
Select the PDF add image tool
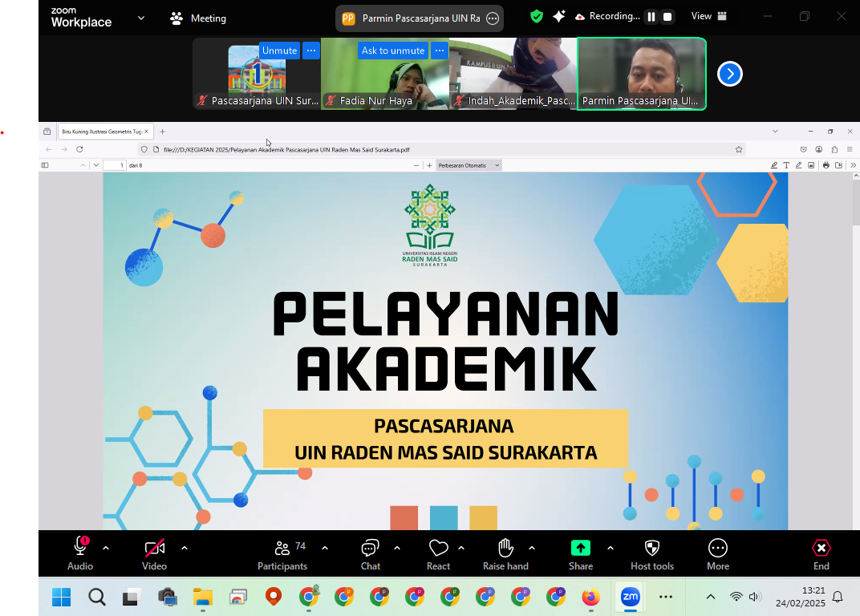point(811,165)
